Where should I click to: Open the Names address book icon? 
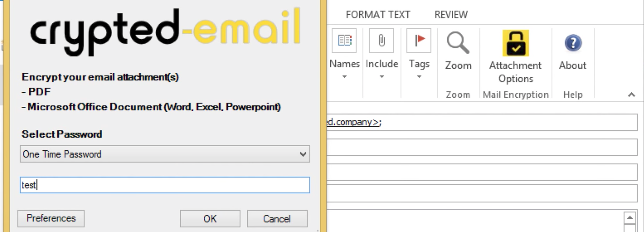(344, 41)
